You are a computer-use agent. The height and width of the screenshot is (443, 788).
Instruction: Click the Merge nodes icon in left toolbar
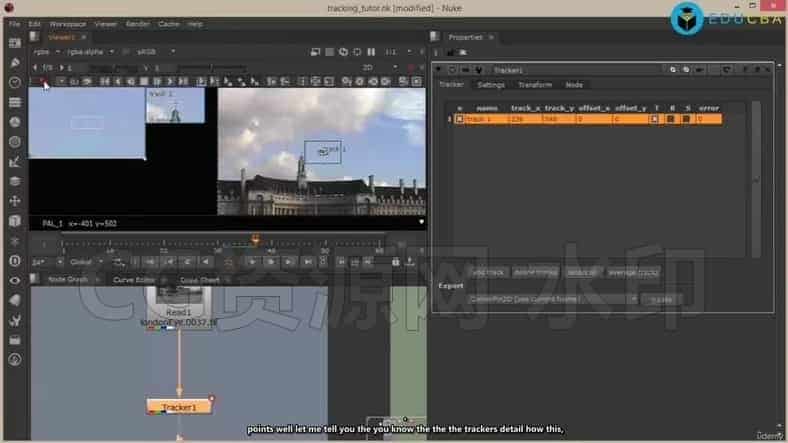click(x=15, y=181)
